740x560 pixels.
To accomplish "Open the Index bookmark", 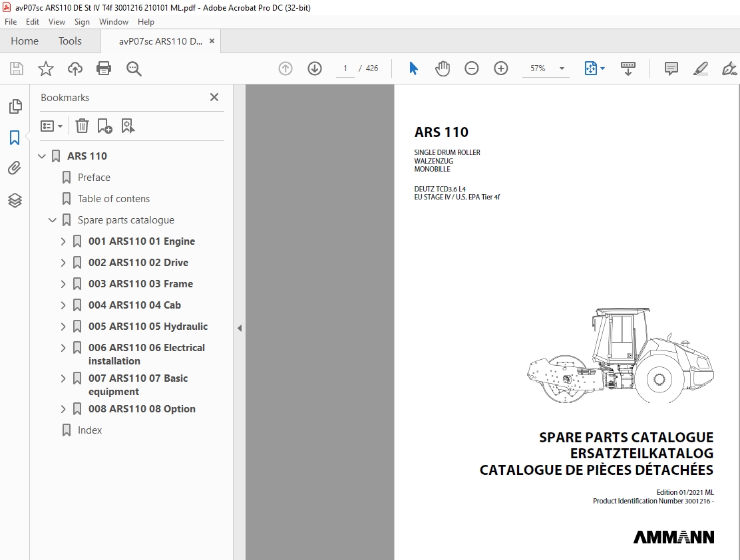I will coord(90,430).
